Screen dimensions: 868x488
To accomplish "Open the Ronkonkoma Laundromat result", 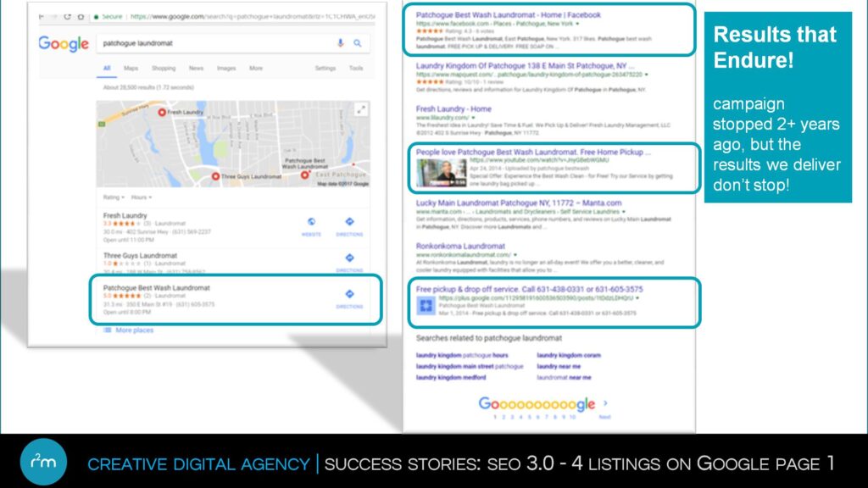I will pyautogui.click(x=460, y=247).
